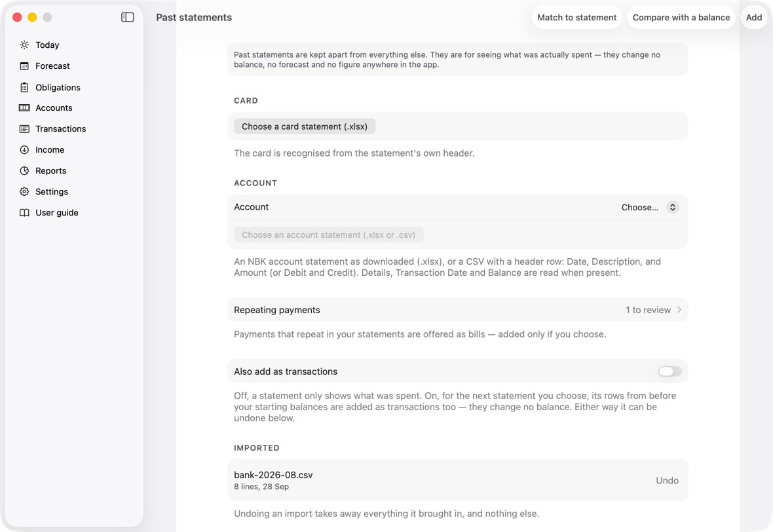Click the Settings gear icon
Viewport: 773px width, 532px height.
[x=24, y=192]
